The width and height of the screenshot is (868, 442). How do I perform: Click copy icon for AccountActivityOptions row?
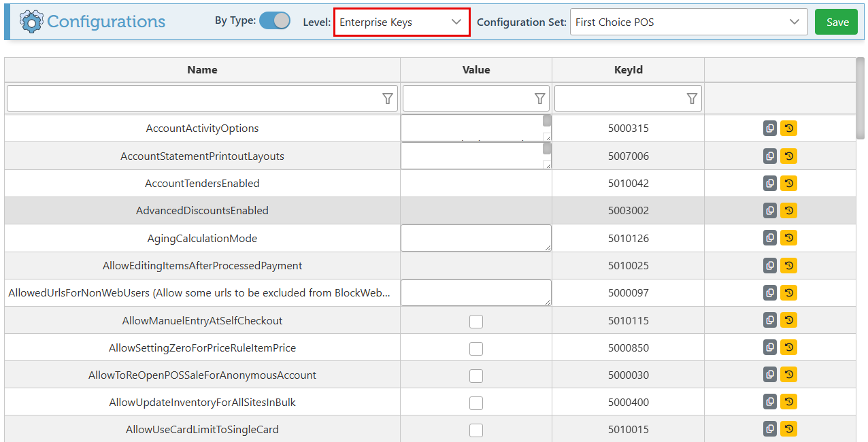pos(769,129)
